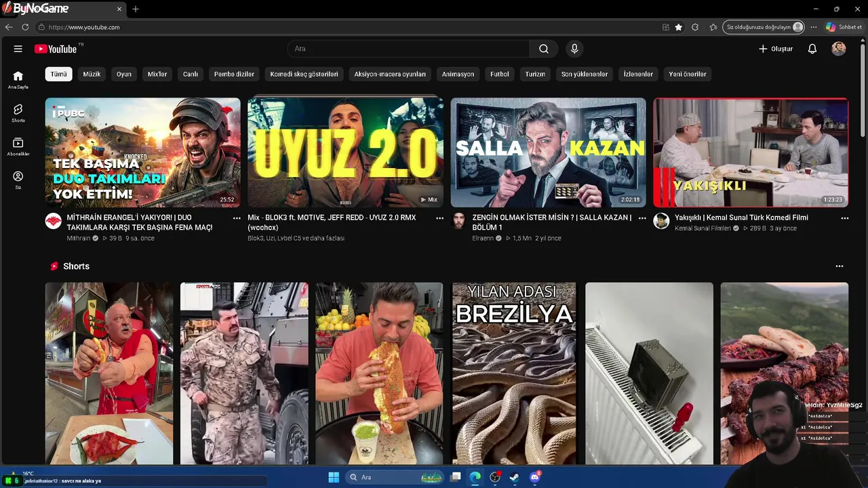Open Discord from the taskbar

click(x=534, y=477)
